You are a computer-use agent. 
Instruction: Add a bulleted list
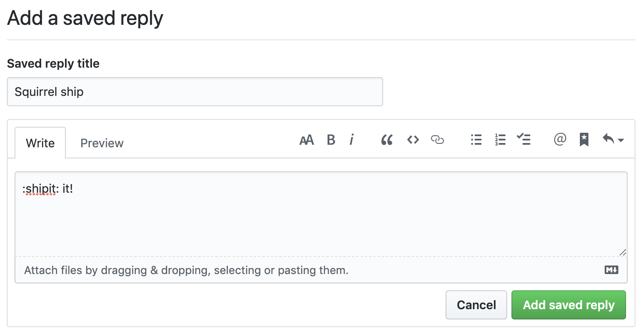[476, 140]
